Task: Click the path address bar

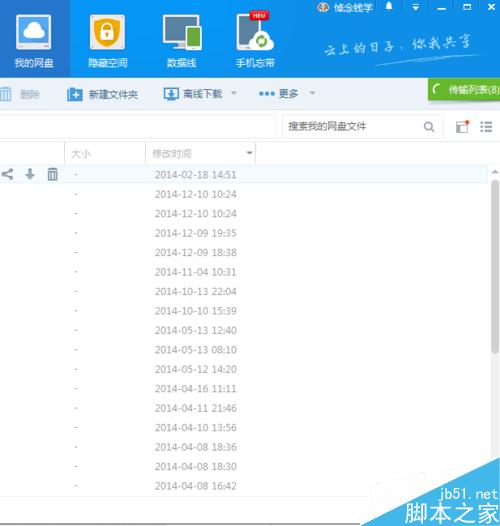Action: click(138, 126)
